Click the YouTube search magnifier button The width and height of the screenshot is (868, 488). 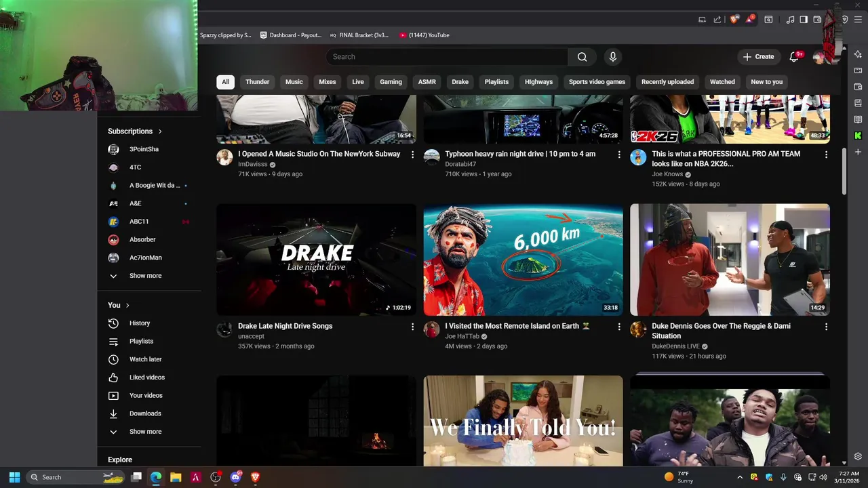click(582, 57)
